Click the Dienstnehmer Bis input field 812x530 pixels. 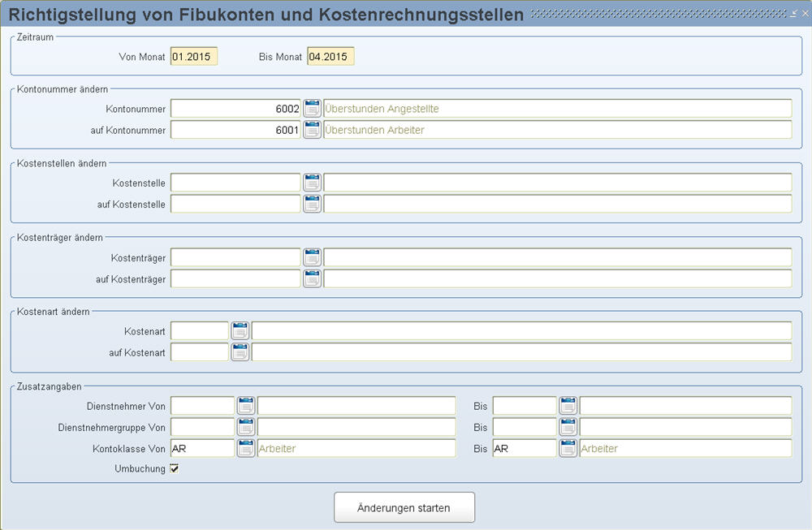point(525,406)
